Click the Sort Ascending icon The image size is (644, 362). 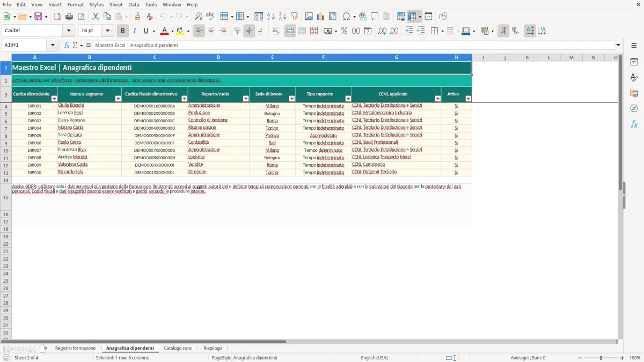tap(270, 17)
